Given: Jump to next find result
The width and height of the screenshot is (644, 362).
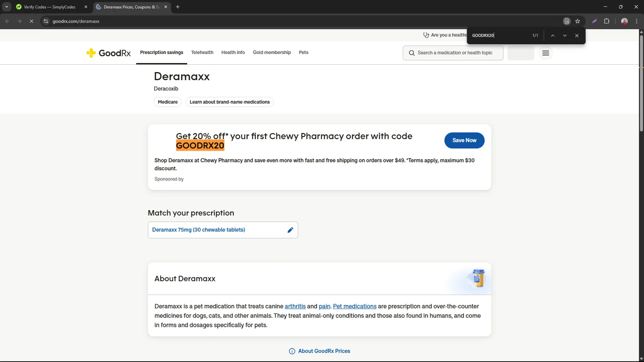Looking at the screenshot, I should 565,36.
